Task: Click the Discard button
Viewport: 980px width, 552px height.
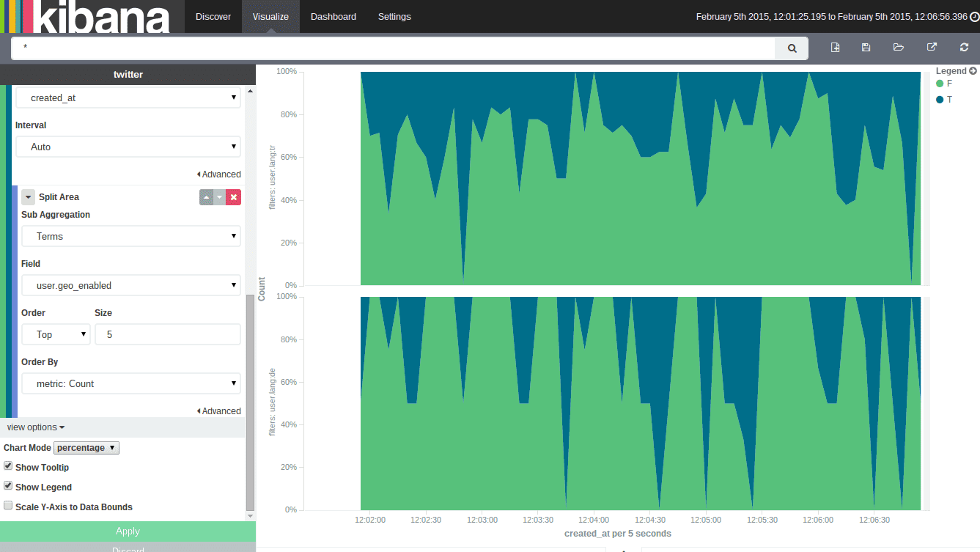Action: click(128, 548)
